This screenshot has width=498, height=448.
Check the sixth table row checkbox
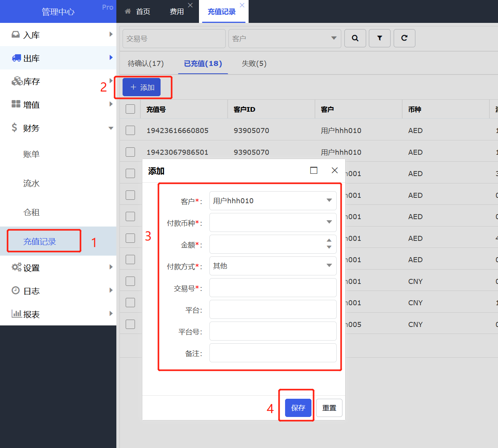point(130,238)
